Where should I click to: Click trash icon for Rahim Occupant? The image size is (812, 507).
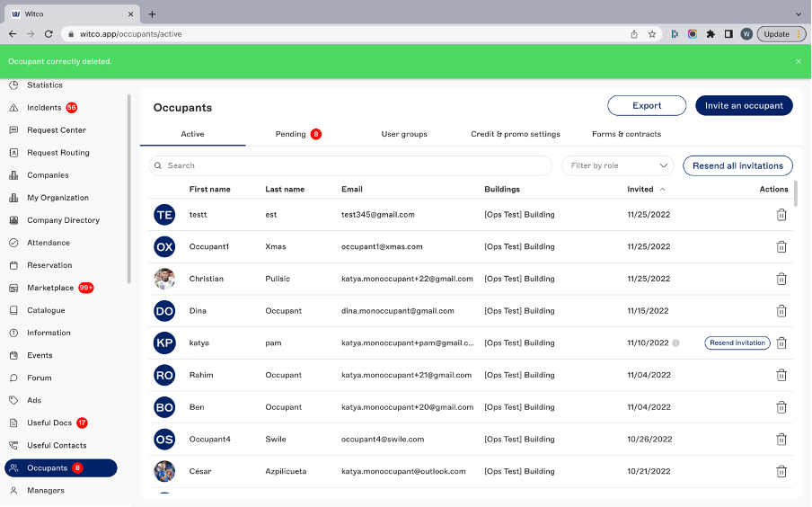(781, 376)
